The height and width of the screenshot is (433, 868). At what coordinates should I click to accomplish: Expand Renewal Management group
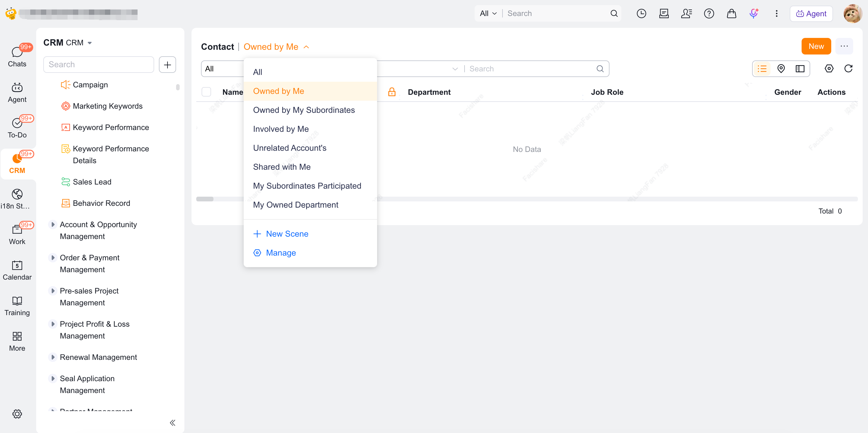pyautogui.click(x=53, y=357)
